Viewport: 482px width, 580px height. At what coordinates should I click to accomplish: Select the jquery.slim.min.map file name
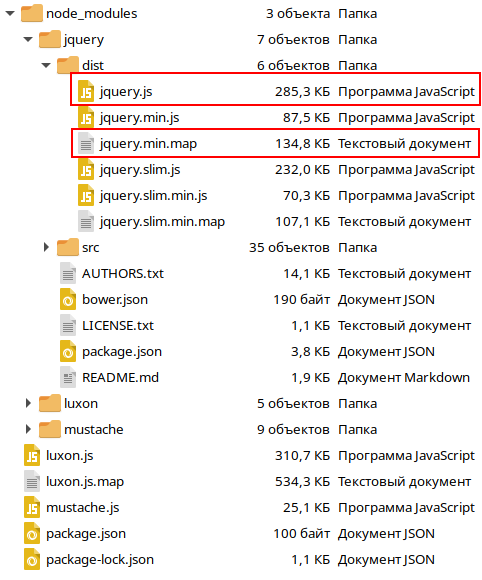point(162,222)
